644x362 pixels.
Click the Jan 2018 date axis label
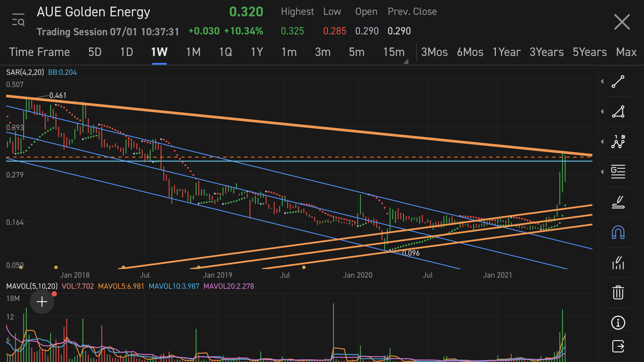pyautogui.click(x=75, y=275)
